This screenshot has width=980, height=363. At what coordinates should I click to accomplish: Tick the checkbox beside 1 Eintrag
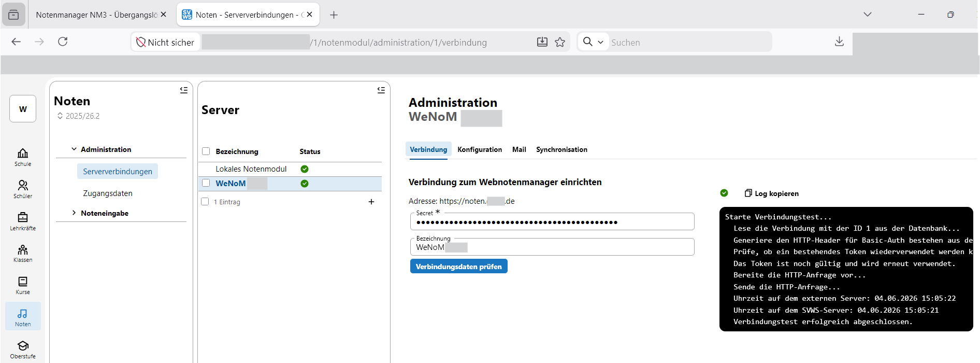(205, 202)
